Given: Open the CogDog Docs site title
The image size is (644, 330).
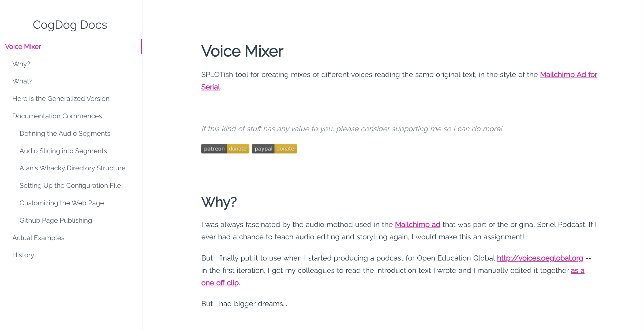Looking at the screenshot, I should pyautogui.click(x=70, y=25).
